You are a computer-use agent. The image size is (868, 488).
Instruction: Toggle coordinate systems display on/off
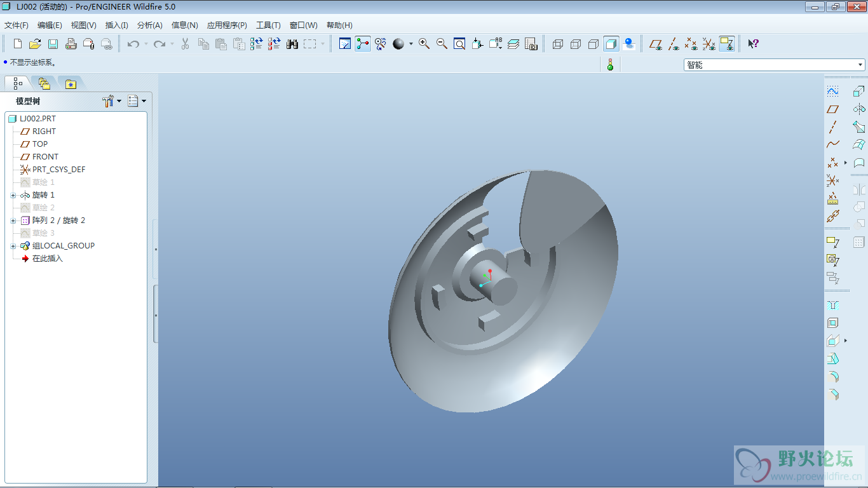pos(709,44)
